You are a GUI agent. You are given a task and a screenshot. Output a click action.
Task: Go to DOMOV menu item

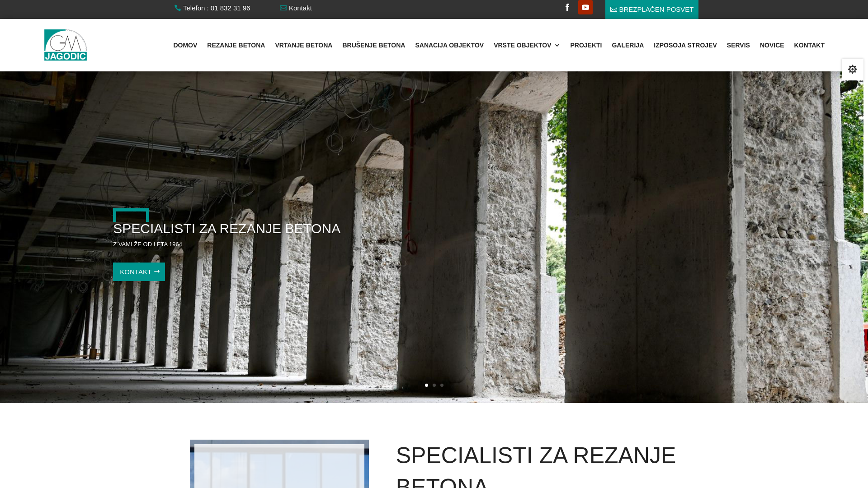tap(185, 45)
